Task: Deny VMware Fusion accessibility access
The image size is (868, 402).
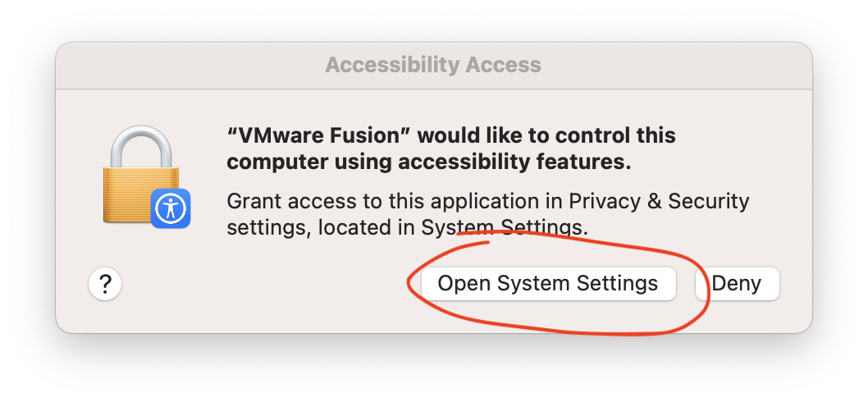Action: (x=737, y=284)
